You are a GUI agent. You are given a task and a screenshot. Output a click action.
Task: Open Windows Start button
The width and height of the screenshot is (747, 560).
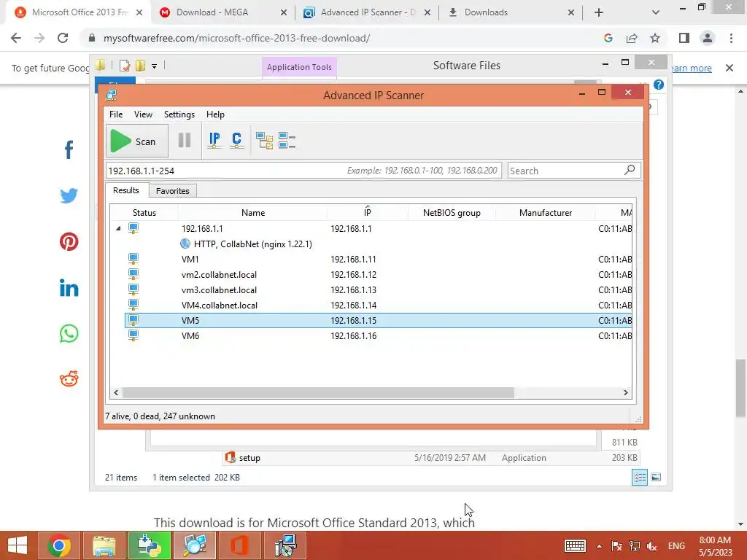[x=18, y=545]
